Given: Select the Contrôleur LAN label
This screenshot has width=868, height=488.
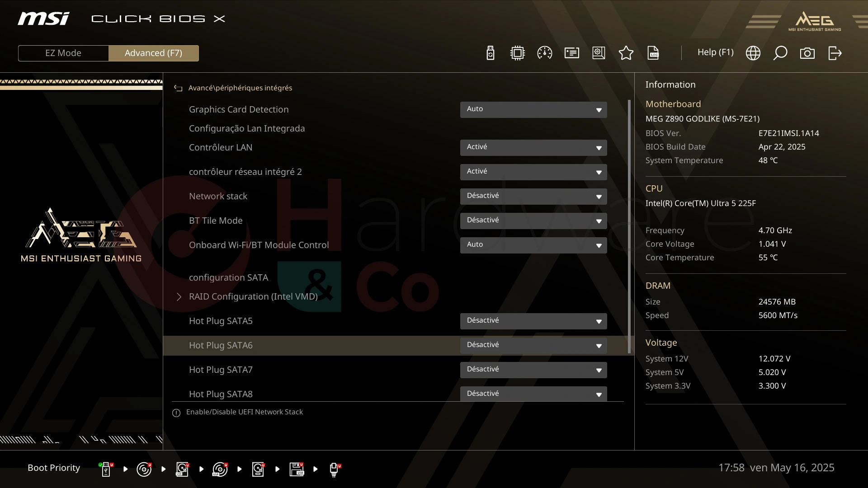Looking at the screenshot, I should pos(221,147).
